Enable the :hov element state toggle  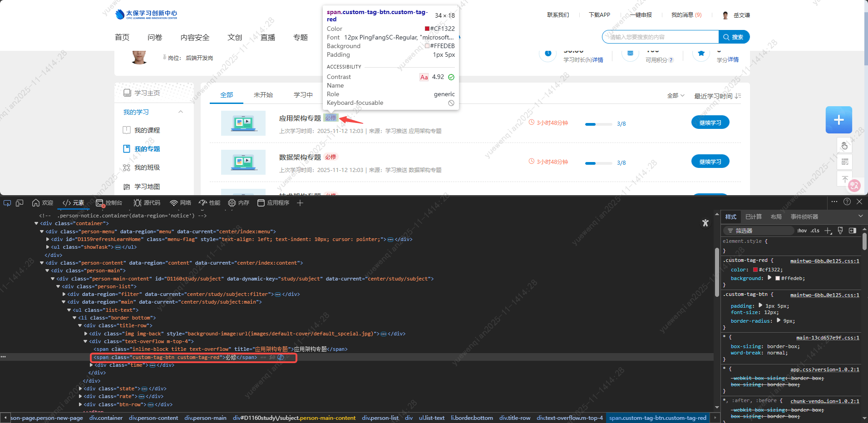(801, 231)
